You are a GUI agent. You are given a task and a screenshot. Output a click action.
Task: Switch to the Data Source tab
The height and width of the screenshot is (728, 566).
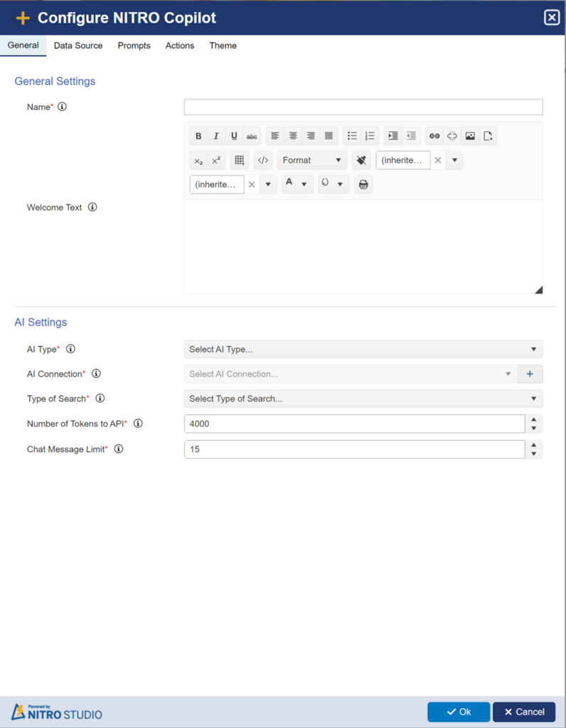point(78,45)
